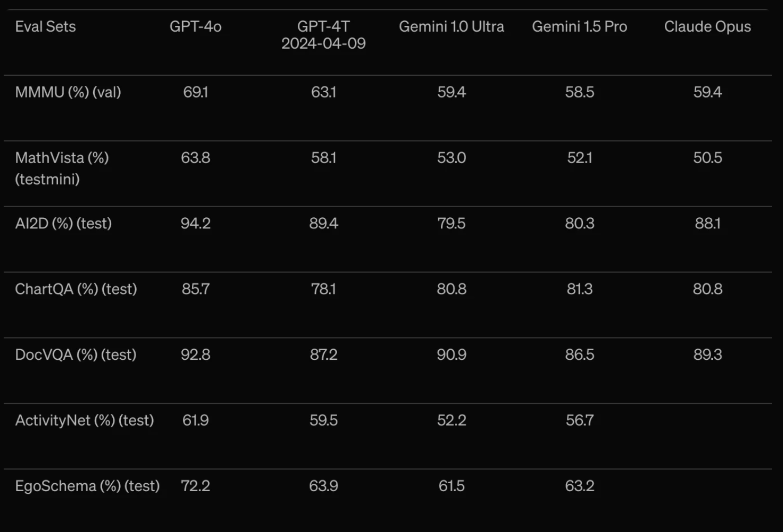Click the Gemini 1.5 Pro header
783x532 pixels.
(x=580, y=26)
